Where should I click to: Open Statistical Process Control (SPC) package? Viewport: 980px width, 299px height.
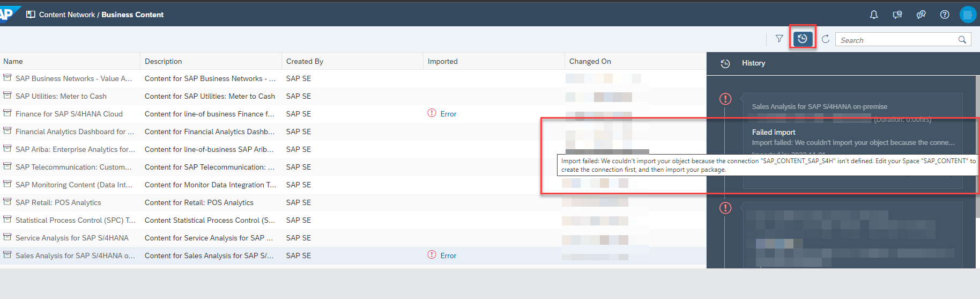pos(76,220)
